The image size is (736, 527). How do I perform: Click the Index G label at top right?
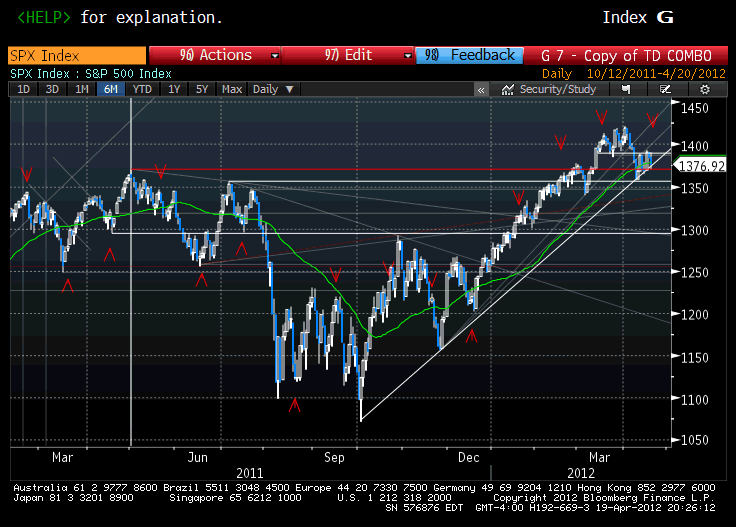638,17
